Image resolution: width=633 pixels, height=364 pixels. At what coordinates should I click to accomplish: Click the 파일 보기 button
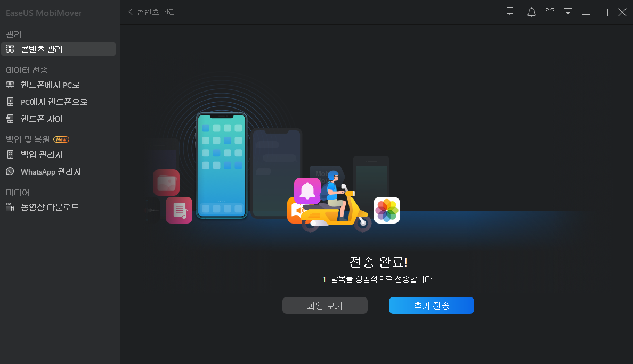click(x=324, y=305)
